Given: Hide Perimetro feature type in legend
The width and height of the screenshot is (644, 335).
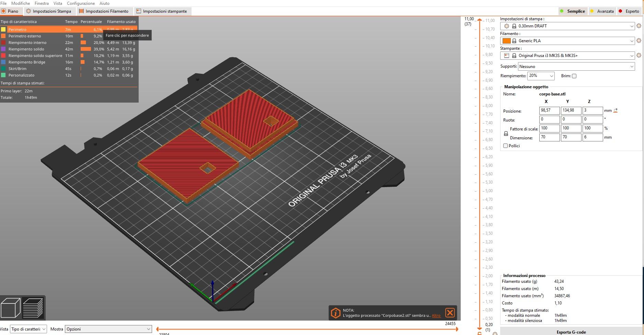Looking at the screenshot, I should [69, 30].
